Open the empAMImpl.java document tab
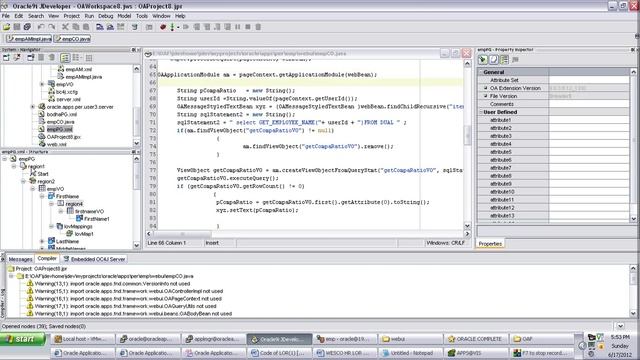640x360 pixels. (29, 39)
